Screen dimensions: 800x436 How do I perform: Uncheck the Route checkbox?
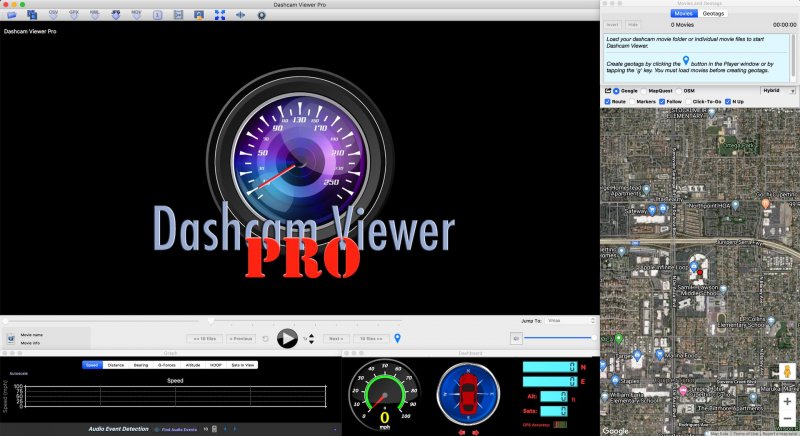click(x=608, y=101)
